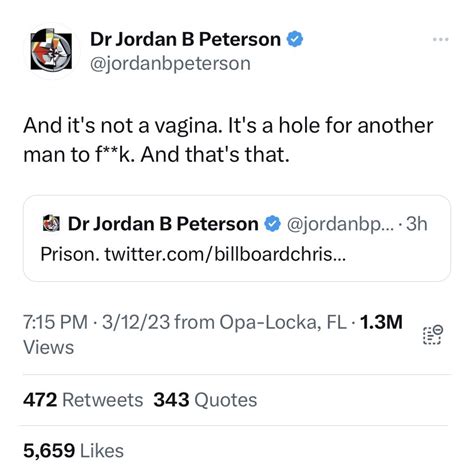Click the verified badge in quoted tweet
This screenshot has width=474, height=467.
273,224
